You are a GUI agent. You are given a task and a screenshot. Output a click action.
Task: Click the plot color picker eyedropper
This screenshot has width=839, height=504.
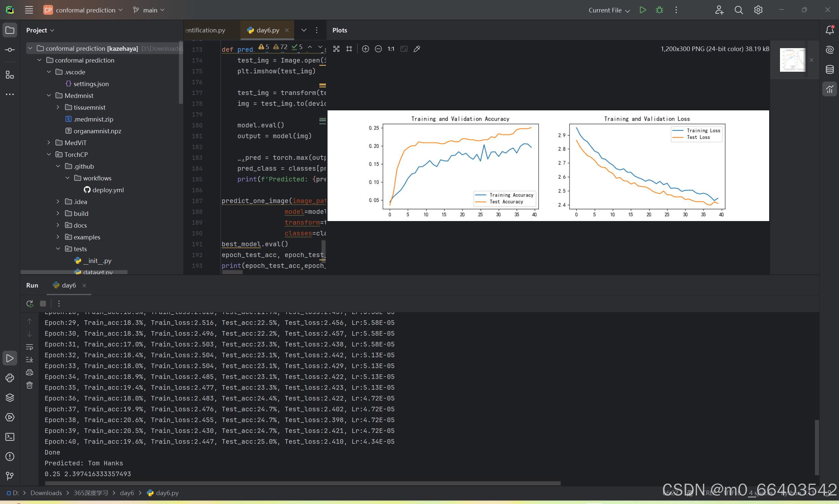click(417, 49)
